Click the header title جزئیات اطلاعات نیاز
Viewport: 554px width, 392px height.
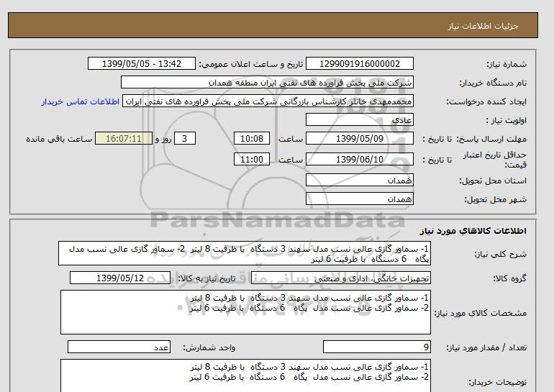click(x=483, y=26)
